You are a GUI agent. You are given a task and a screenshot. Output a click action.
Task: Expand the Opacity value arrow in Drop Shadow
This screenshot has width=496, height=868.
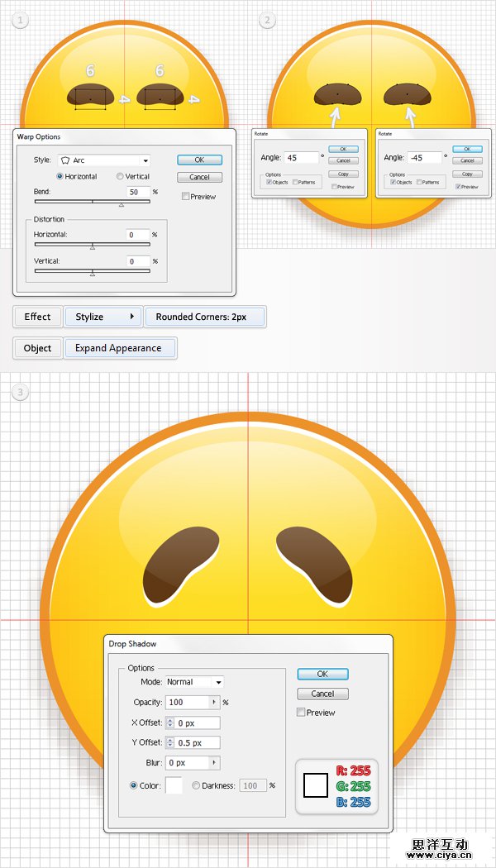coord(215,702)
